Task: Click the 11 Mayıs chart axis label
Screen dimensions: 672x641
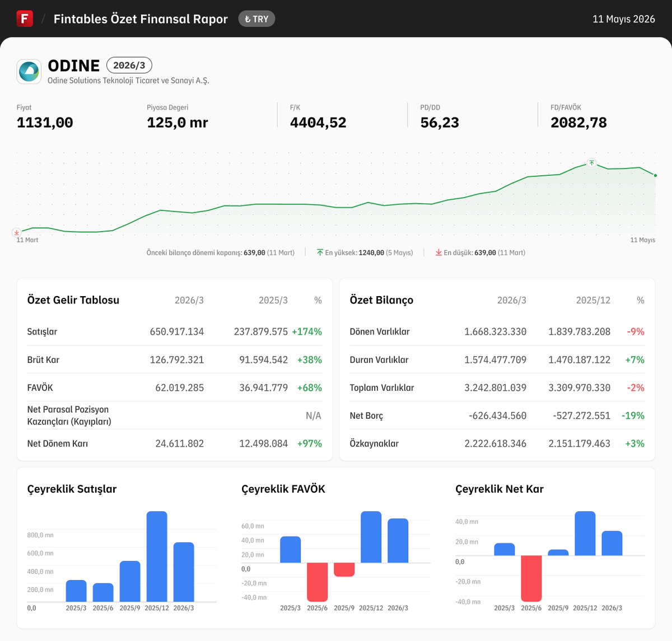Action: tap(643, 240)
